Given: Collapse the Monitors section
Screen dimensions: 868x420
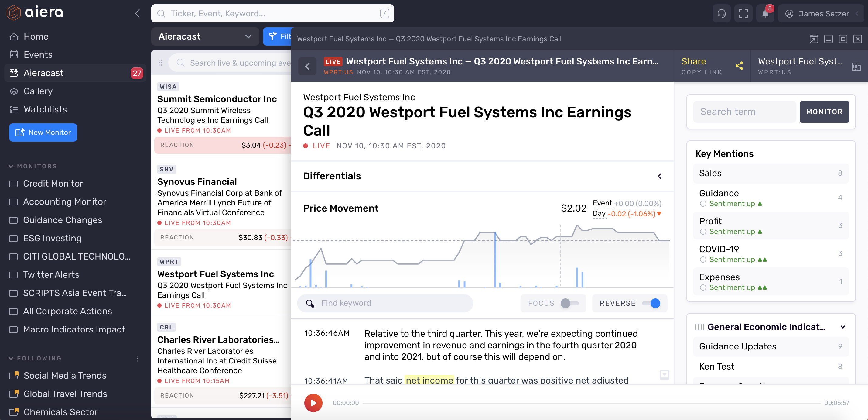Looking at the screenshot, I should point(11,166).
